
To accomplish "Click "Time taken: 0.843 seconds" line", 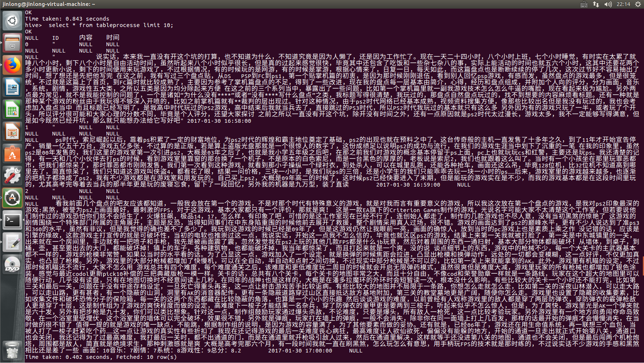I will tap(67, 19).
